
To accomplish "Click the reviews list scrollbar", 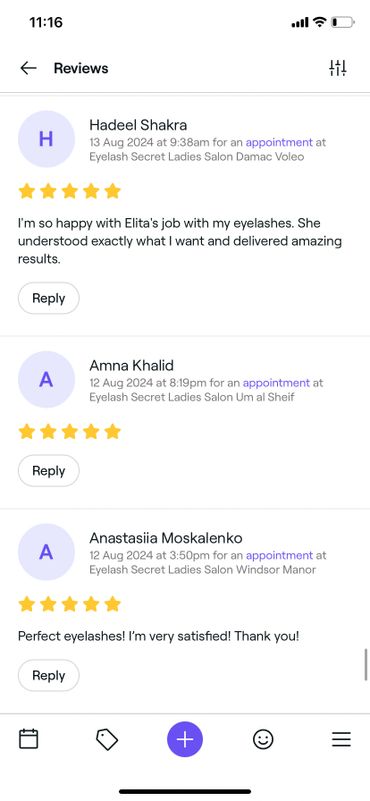I will point(366,664).
